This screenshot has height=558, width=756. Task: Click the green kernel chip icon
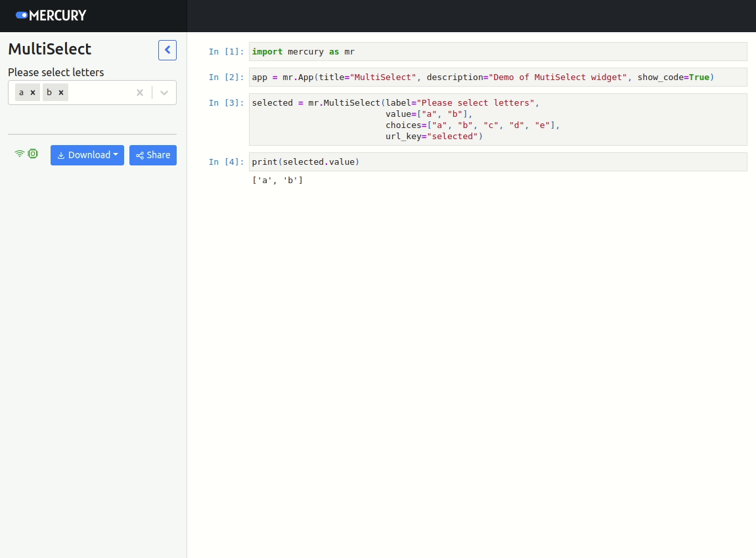(x=33, y=154)
